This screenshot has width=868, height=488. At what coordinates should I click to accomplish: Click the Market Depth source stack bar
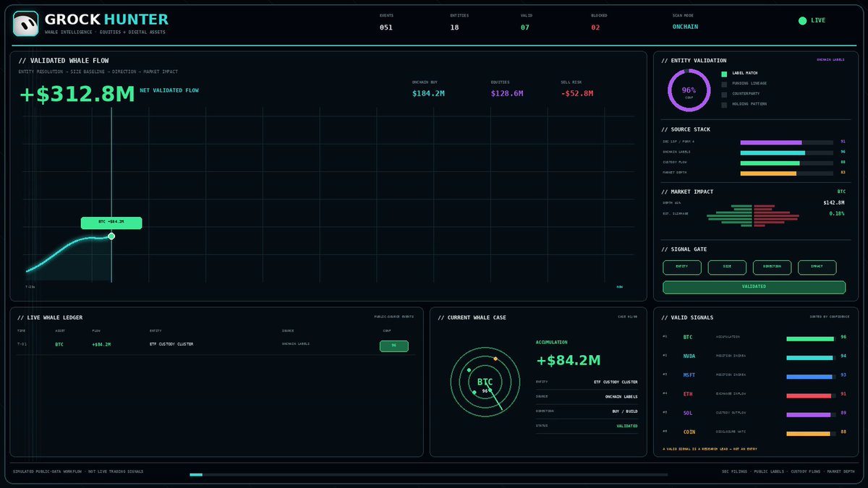click(x=787, y=174)
